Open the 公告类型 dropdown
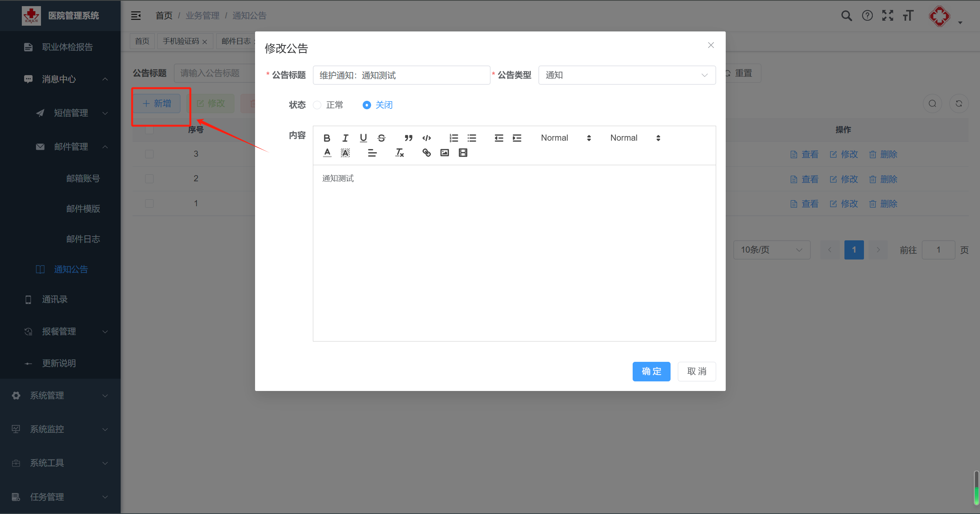The width and height of the screenshot is (980, 514). tap(627, 75)
